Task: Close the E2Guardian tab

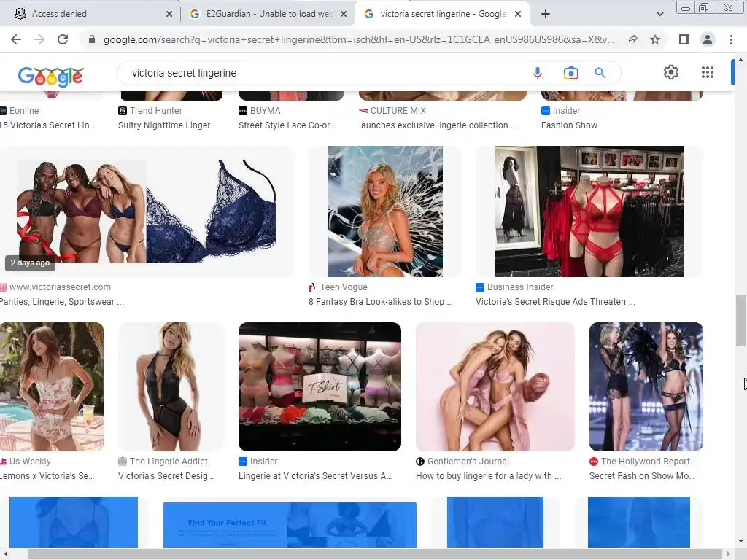Action: click(x=343, y=15)
